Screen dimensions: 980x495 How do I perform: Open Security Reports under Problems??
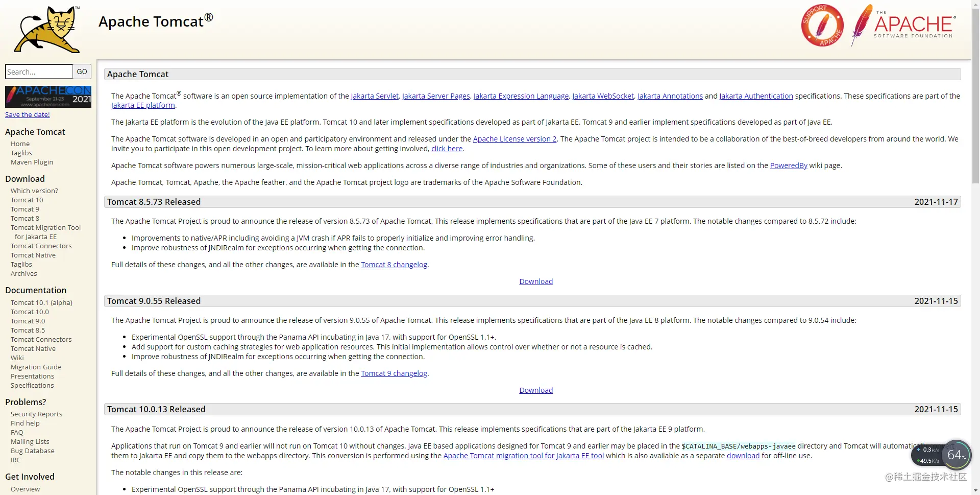[x=36, y=414]
